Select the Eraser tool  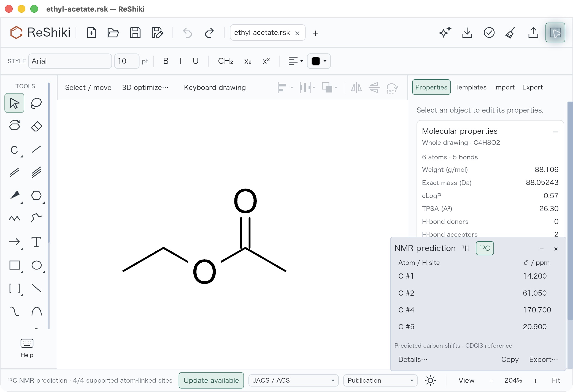coord(36,126)
